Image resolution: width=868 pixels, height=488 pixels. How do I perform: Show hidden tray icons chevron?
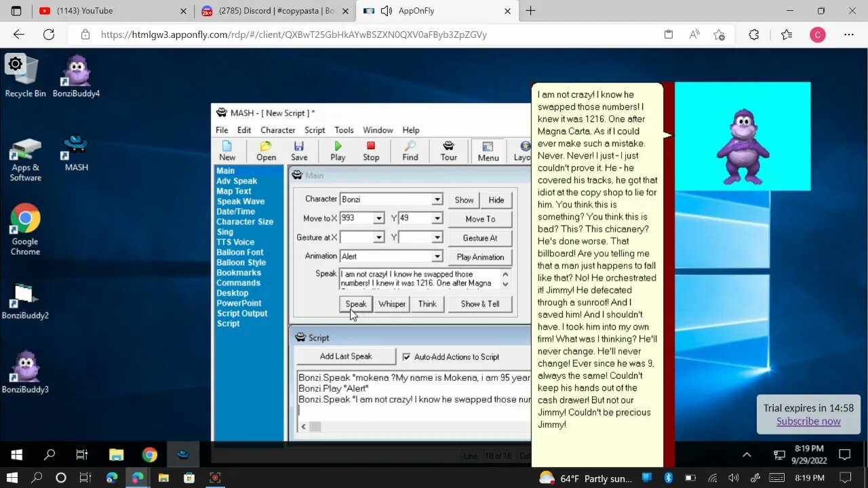pyautogui.click(x=747, y=455)
